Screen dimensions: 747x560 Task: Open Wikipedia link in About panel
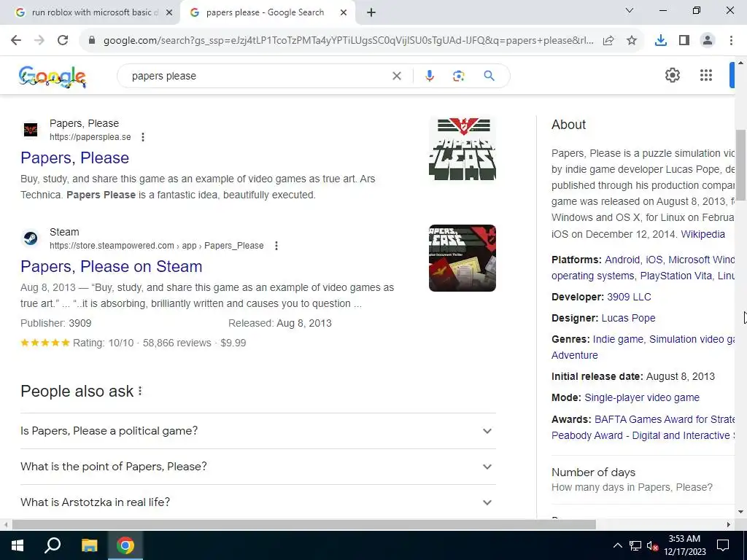(703, 234)
